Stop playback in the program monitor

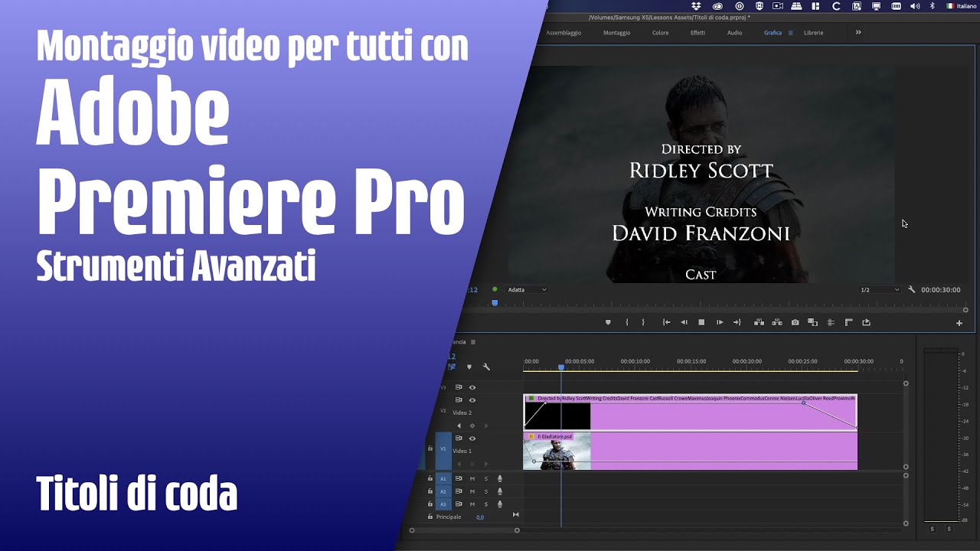tap(701, 322)
